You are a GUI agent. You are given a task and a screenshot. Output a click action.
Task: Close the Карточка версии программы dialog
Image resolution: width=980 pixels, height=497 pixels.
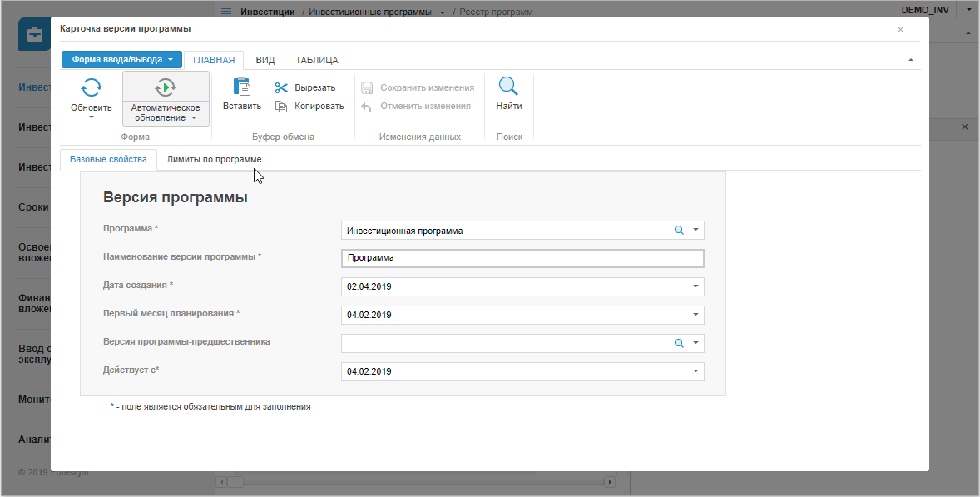click(900, 29)
